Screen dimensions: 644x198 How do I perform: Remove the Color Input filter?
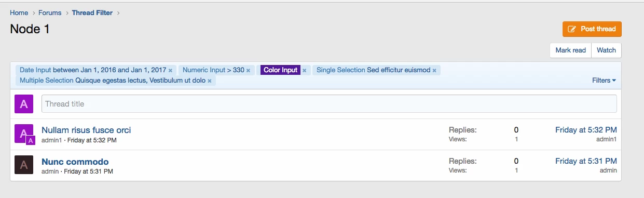click(305, 70)
